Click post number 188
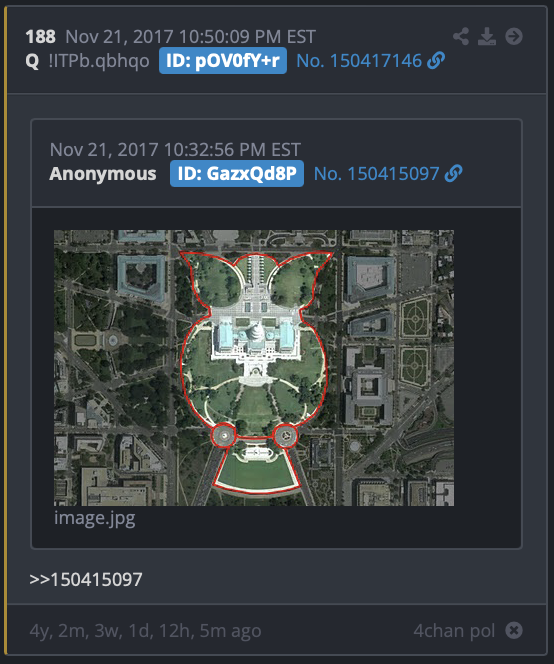554x664 pixels. pos(40,37)
